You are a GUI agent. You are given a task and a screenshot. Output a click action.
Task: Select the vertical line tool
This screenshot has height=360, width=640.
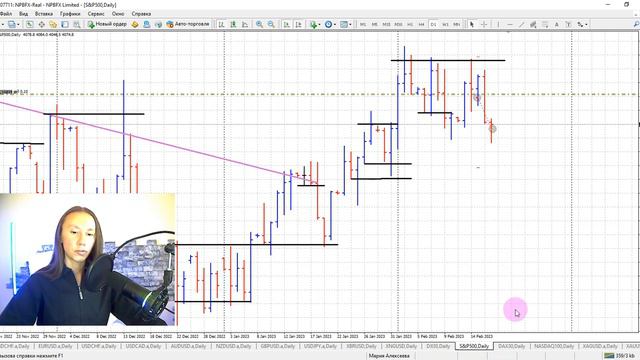click(x=498, y=24)
